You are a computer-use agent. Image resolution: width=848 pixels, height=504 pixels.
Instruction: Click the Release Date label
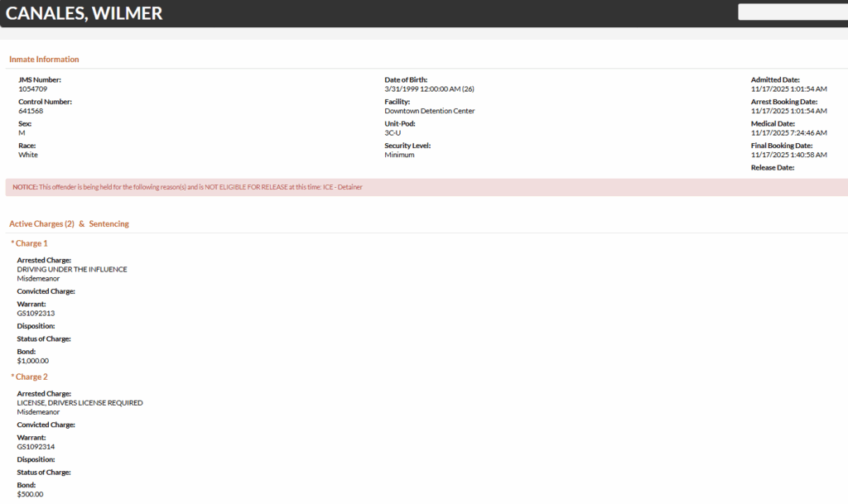click(x=772, y=168)
